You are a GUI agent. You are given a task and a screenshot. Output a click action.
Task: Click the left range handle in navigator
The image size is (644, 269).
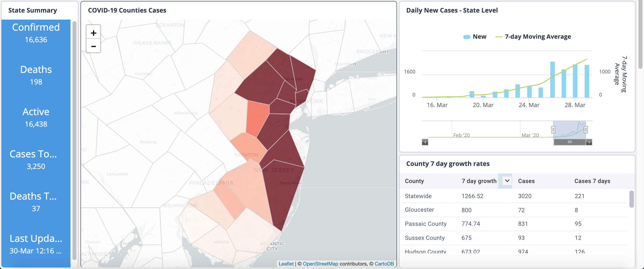point(553,130)
